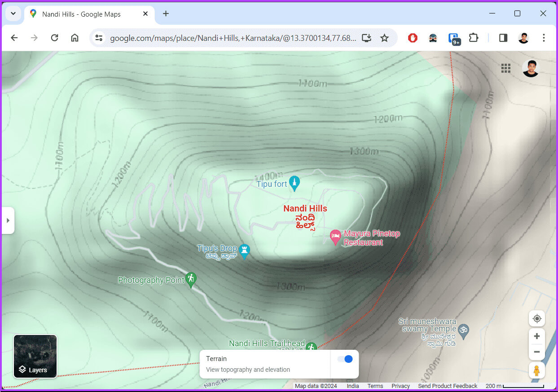Open the extension with the 9+ badge
This screenshot has width=558, height=392.
(x=454, y=39)
